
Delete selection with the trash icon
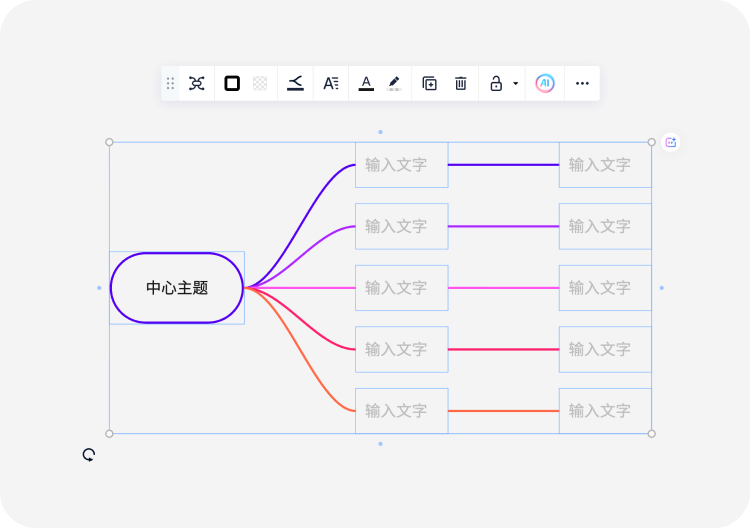[x=461, y=83]
